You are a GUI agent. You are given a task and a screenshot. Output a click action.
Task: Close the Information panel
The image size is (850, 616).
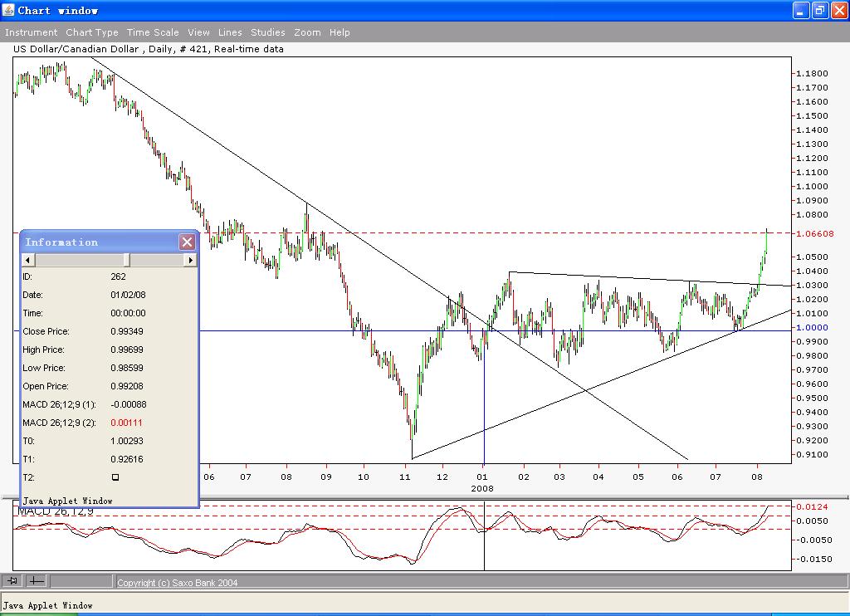(x=187, y=242)
